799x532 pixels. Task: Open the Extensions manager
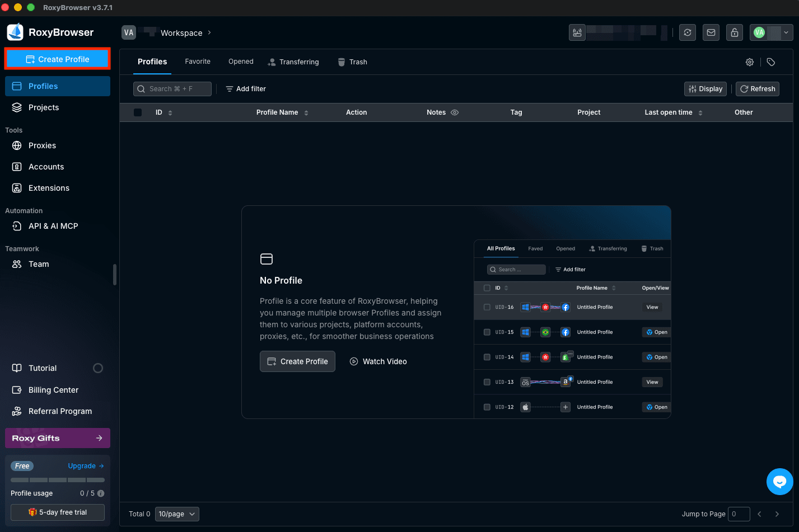(x=49, y=188)
